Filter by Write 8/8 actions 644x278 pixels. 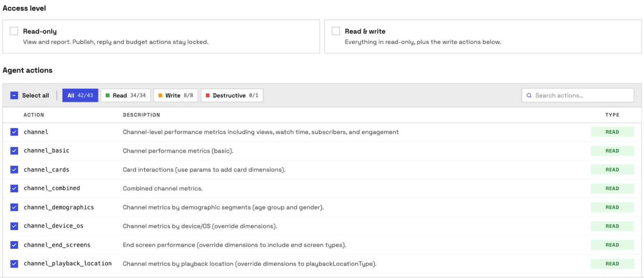(176, 96)
